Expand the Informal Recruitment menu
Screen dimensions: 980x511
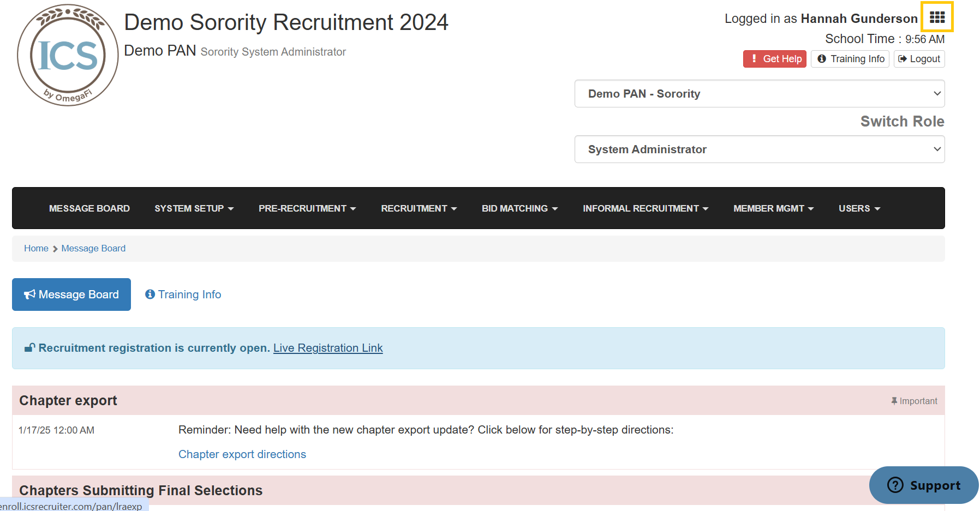click(x=645, y=208)
